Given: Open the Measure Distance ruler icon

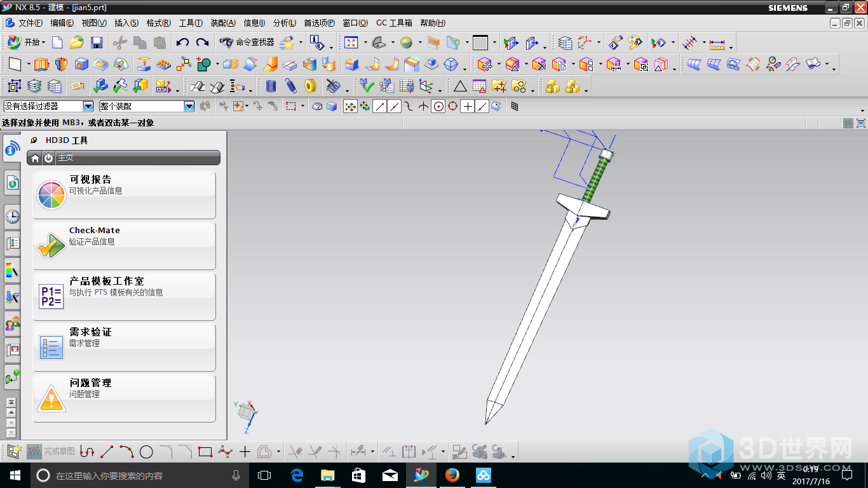Looking at the screenshot, I should click(x=717, y=43).
